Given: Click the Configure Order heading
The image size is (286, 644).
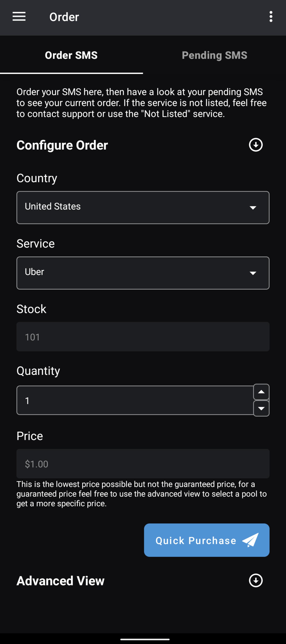Looking at the screenshot, I should pyautogui.click(x=62, y=145).
